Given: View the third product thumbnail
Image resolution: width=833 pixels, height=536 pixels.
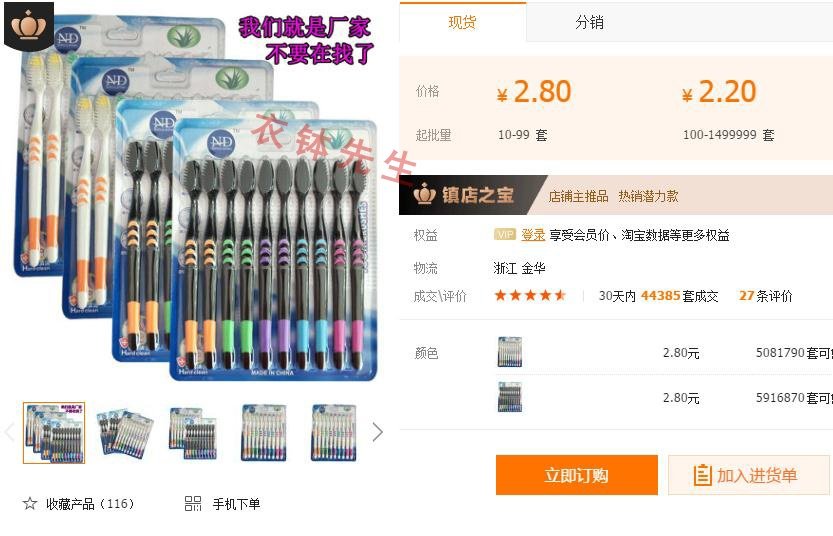Looking at the screenshot, I should point(193,432).
